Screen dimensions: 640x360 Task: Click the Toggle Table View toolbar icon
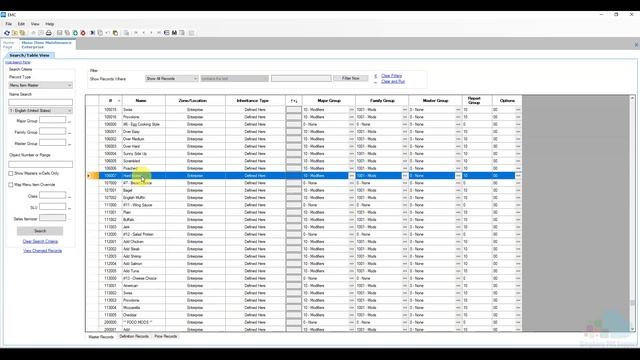167,33
